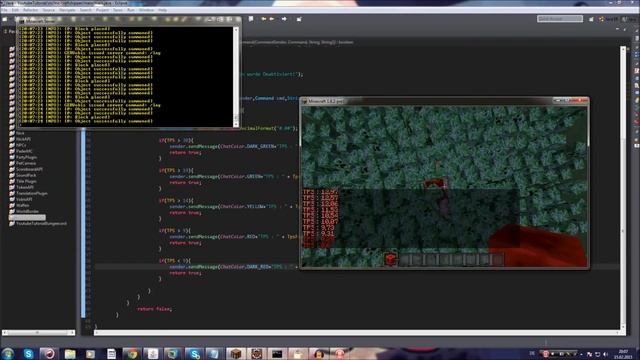Click the volume icon in system tray
Image resolution: width=640 pixels, height=360 pixels.
pyautogui.click(x=605, y=354)
